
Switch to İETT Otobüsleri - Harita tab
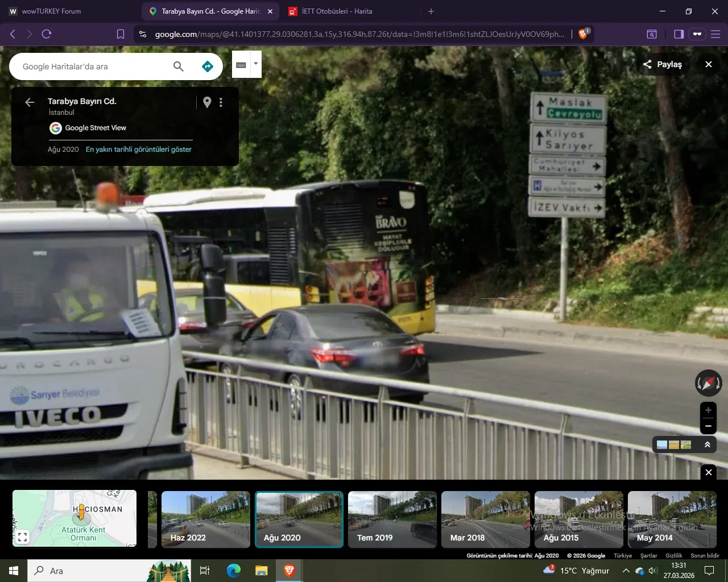tap(337, 11)
